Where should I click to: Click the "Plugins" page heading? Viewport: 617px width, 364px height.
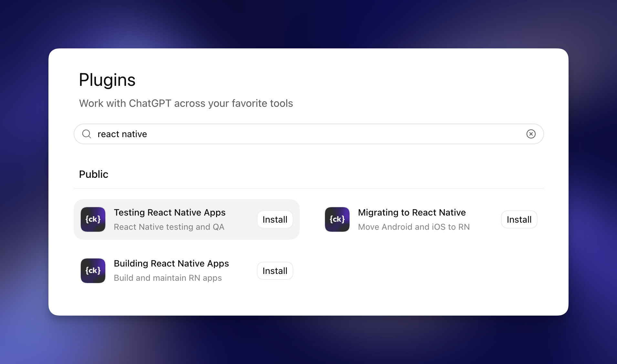click(107, 80)
